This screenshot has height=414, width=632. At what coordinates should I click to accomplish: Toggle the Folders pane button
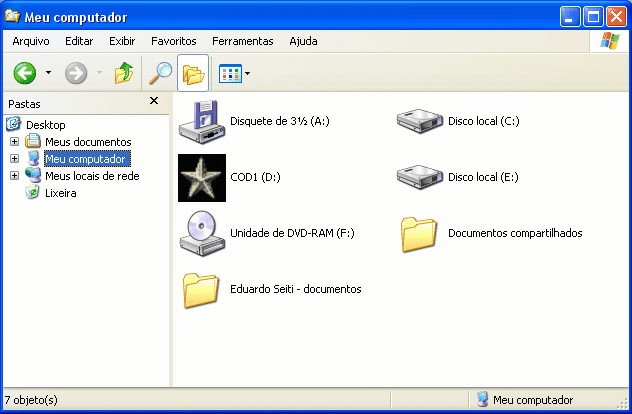click(x=193, y=73)
